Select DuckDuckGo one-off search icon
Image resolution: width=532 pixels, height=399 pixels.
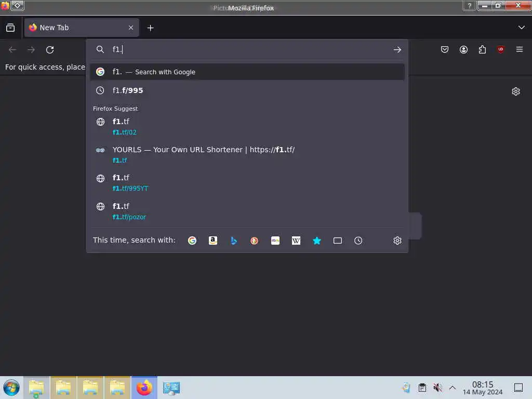coord(255,241)
